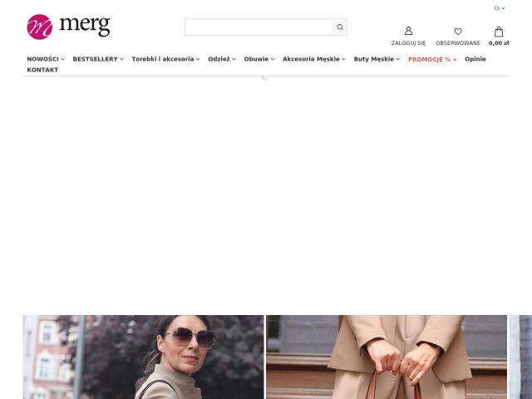Open the language flag selector

(x=499, y=7)
